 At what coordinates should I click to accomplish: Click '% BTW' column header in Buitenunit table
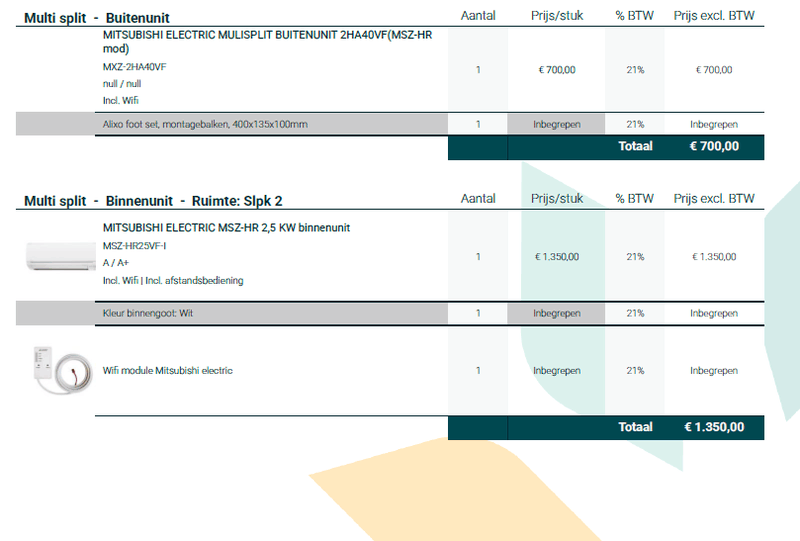pyautogui.click(x=634, y=16)
